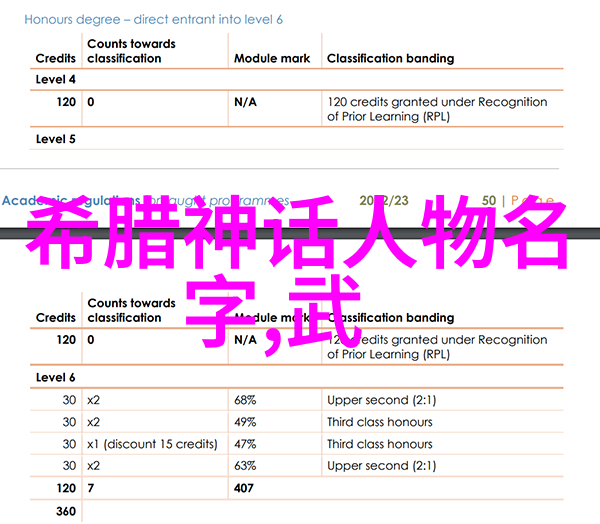The width and height of the screenshot is (600, 524).
Task: Click 'Third class honours' in the 49% row
Action: pyautogui.click(x=380, y=422)
